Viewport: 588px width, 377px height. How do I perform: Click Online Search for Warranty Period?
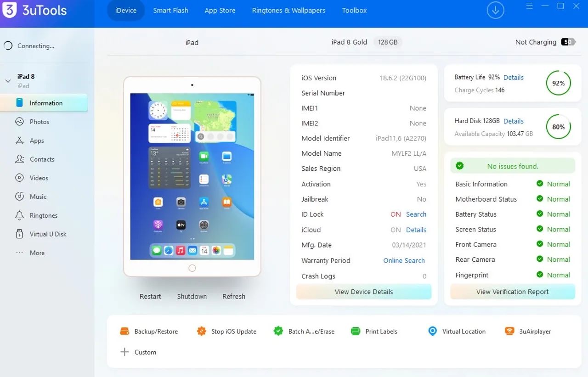coord(404,260)
